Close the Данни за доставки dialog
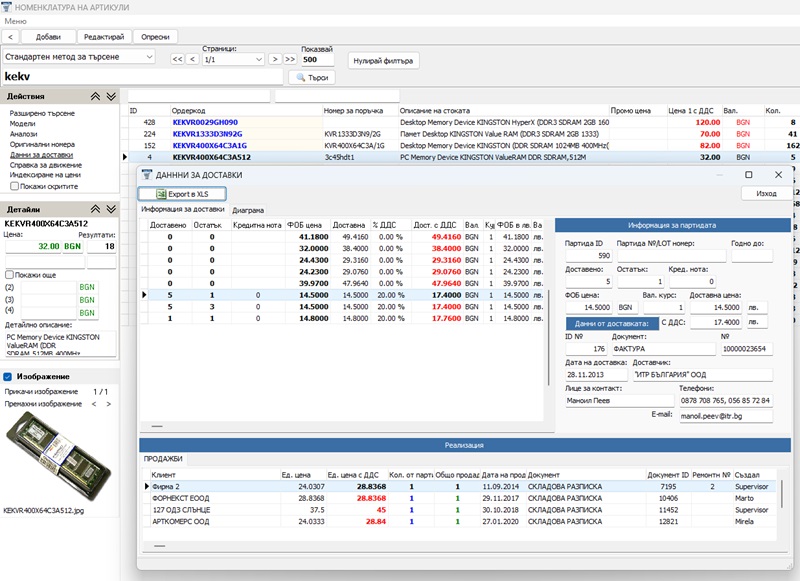800x581 pixels. coord(778,174)
